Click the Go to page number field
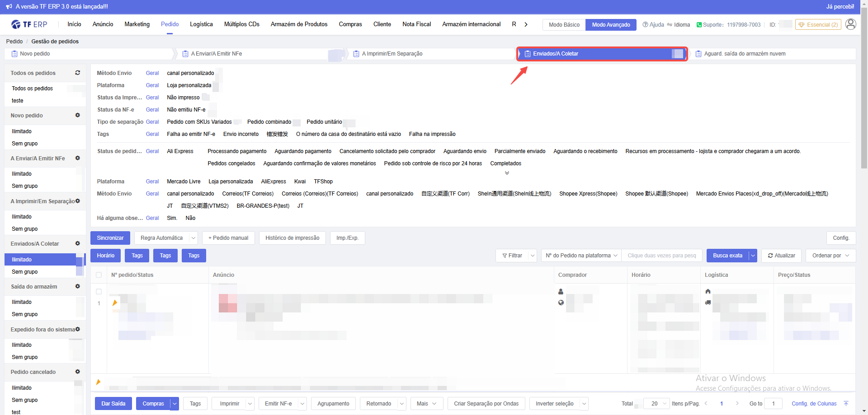The width and height of the screenshot is (868, 415). coord(774,403)
